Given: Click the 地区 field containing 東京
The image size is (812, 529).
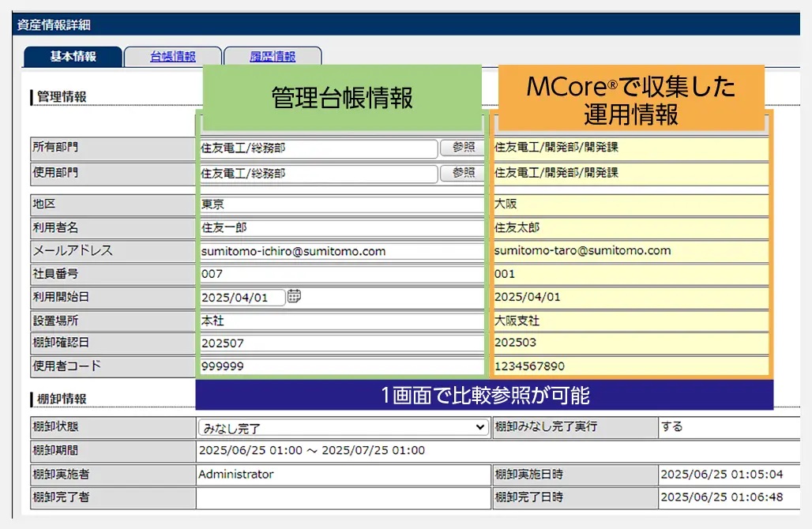Looking at the screenshot, I should pyautogui.click(x=342, y=204).
